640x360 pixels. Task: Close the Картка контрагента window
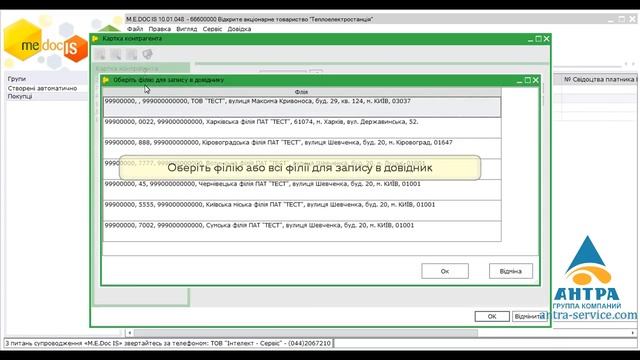[547, 38]
